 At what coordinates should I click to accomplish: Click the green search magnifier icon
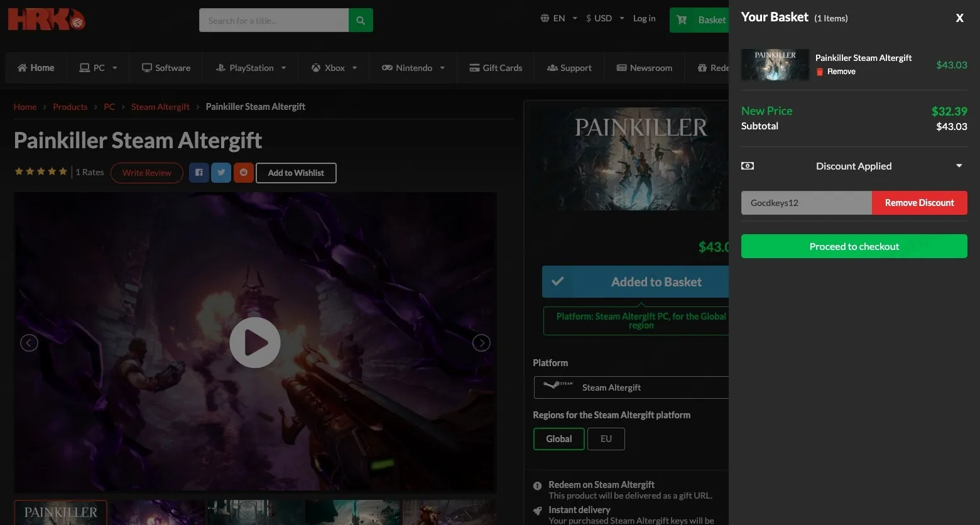(361, 20)
